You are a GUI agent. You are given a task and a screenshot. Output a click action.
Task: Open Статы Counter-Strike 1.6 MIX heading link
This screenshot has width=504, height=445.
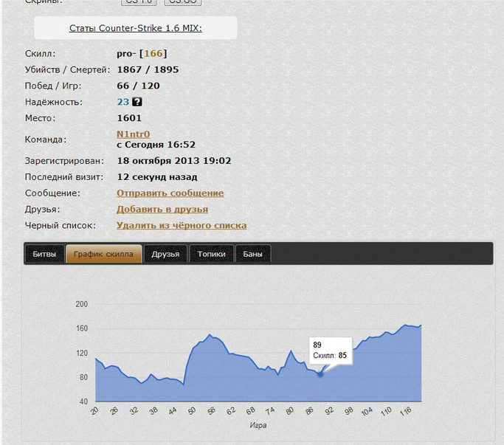(136, 28)
